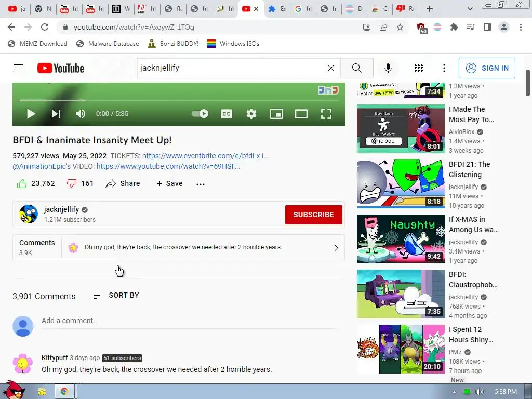This screenshot has height=399, width=532.
Task: Open Bonzi BUDDY! bookmark
Action: (173, 44)
